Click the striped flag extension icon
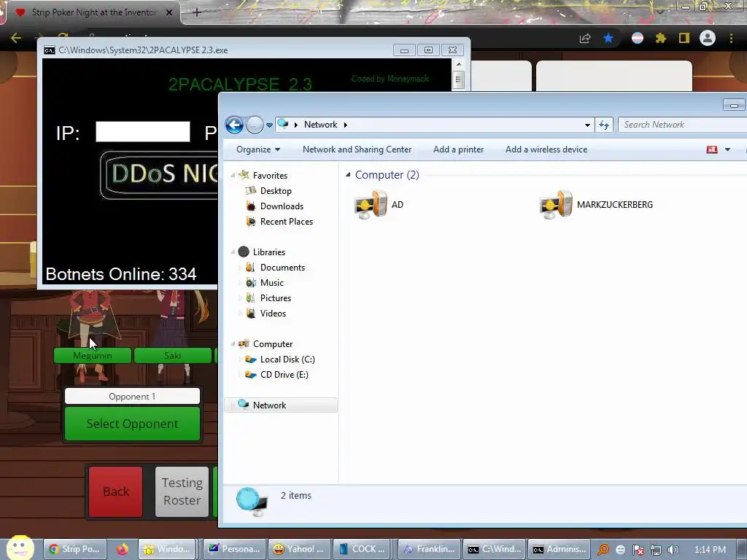 tap(638, 38)
